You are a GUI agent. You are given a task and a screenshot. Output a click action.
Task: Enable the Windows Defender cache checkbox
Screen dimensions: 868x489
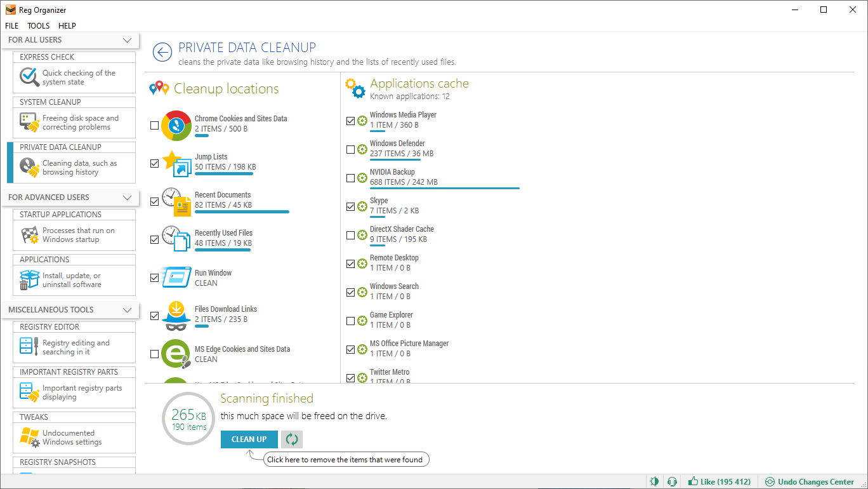pos(351,149)
